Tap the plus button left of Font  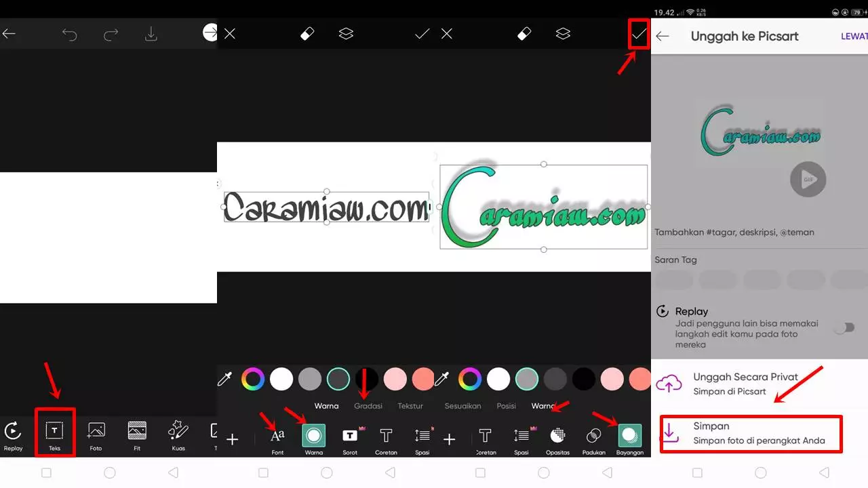(x=232, y=440)
